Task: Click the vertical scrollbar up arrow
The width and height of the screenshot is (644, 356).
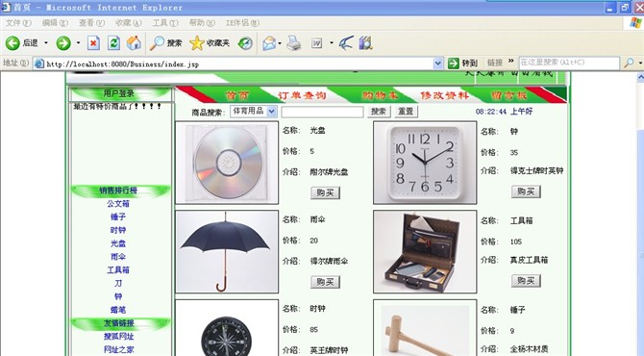Action: coord(640,77)
